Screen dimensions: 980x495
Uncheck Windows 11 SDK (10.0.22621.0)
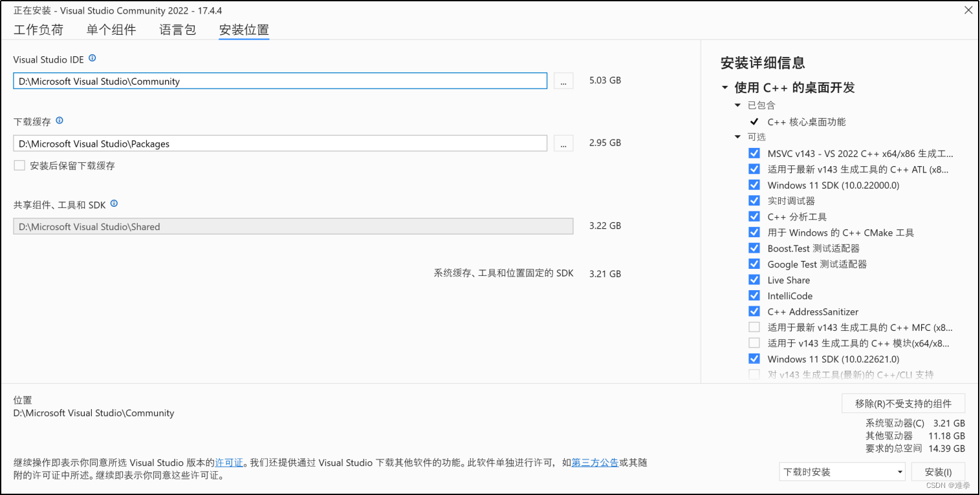[x=754, y=359]
